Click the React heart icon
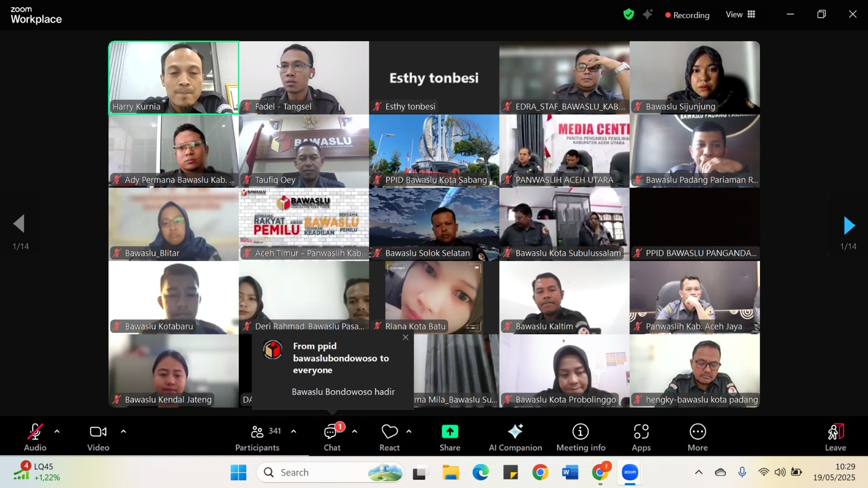The image size is (868, 488). 390,437
